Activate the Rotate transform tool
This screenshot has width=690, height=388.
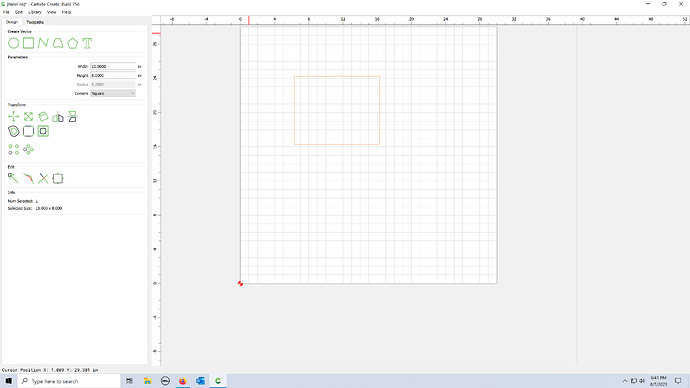click(43, 117)
